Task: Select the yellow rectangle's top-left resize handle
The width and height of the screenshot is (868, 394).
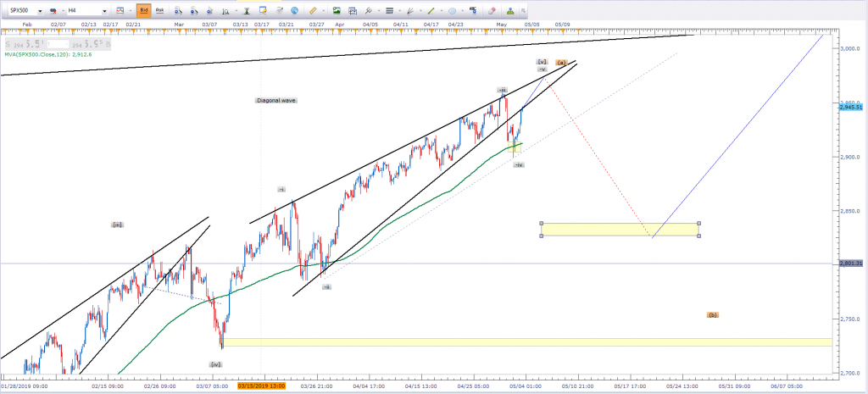Action: (542, 224)
